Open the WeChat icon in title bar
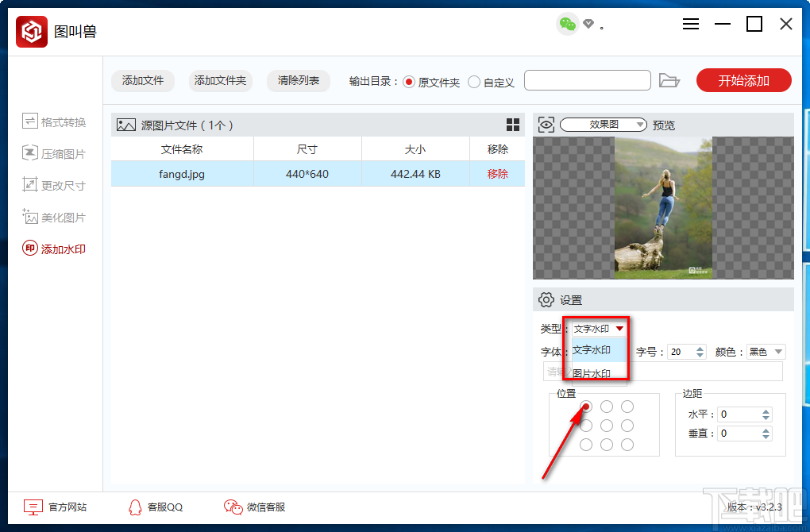Viewport: 810px width, 532px height. coord(568,24)
